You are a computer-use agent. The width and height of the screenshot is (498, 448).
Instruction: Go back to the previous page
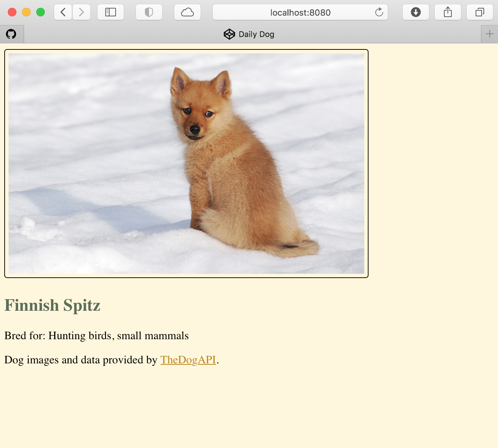click(x=63, y=12)
